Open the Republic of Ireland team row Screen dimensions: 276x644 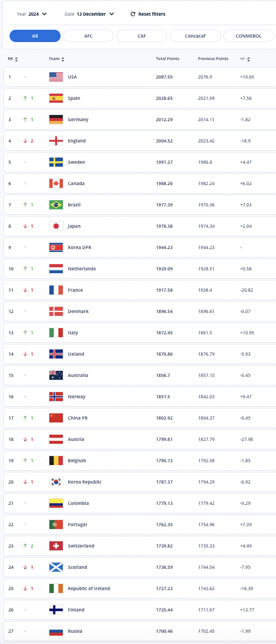140,588
